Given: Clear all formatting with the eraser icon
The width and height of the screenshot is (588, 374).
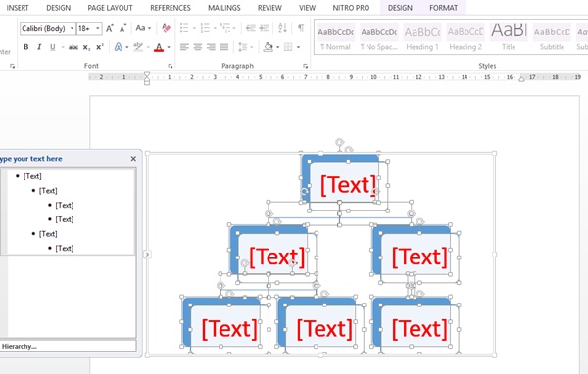Looking at the screenshot, I should coord(166,28).
